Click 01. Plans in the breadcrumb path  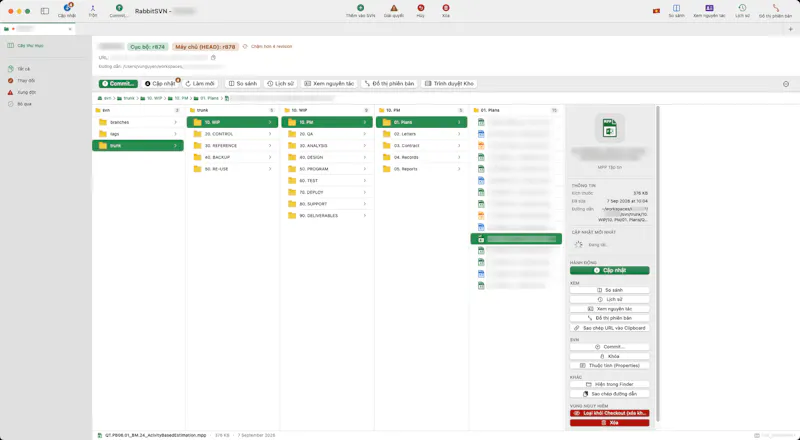(x=207, y=98)
